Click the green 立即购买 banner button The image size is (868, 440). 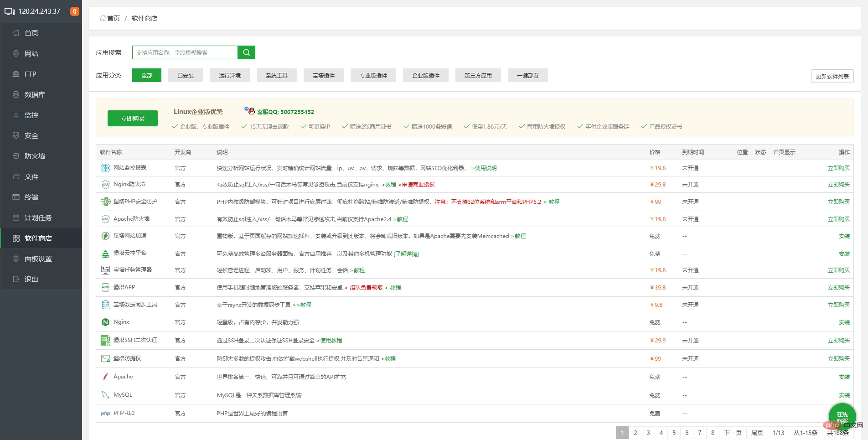coord(133,118)
